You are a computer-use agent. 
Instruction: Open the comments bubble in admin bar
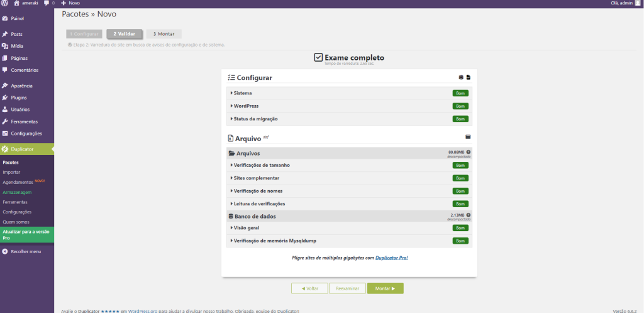click(48, 3)
